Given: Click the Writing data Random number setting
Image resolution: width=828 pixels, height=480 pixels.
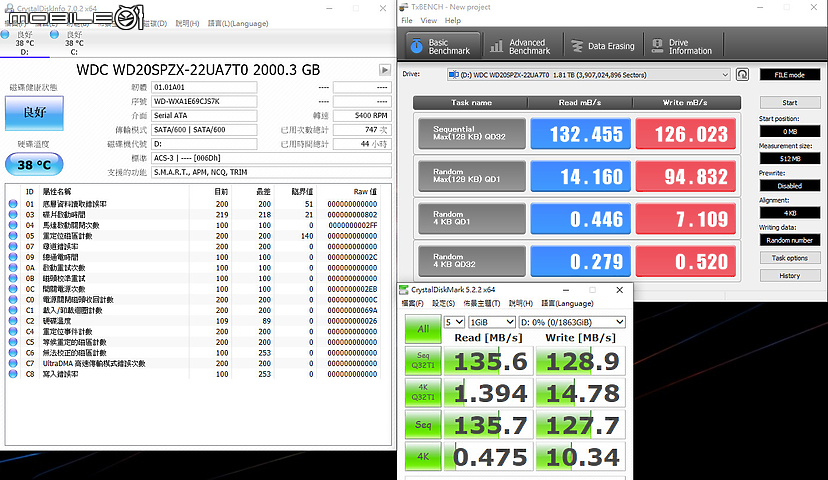Looking at the screenshot, I should [x=789, y=240].
